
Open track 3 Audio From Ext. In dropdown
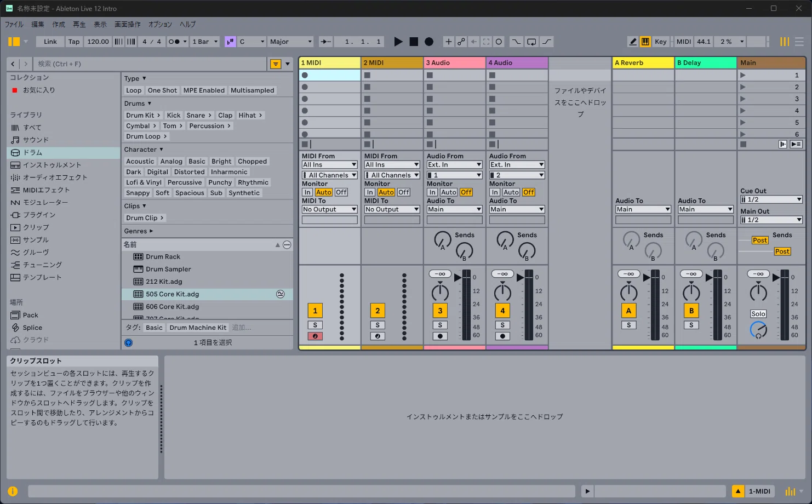tap(454, 165)
